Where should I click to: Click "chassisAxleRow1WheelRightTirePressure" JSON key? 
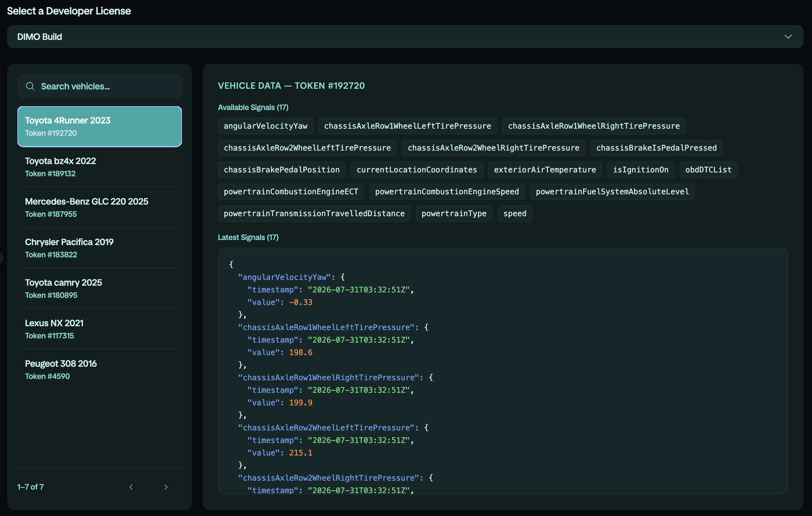[x=329, y=378]
